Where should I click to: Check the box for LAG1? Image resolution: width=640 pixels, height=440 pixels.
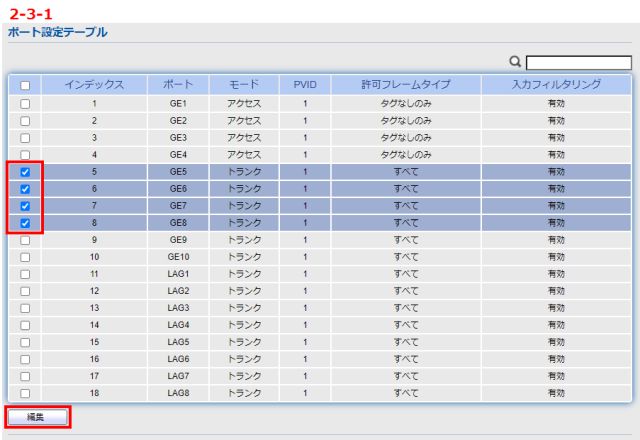pos(25,274)
